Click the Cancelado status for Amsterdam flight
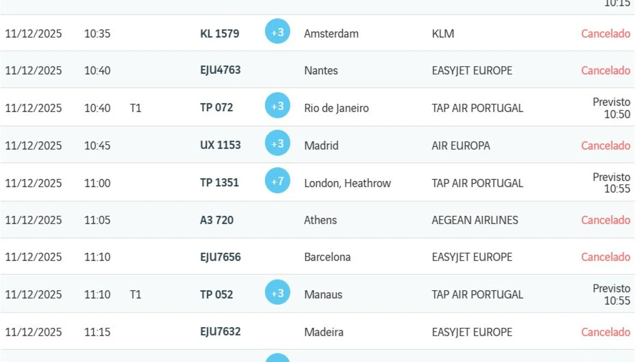 [605, 34]
